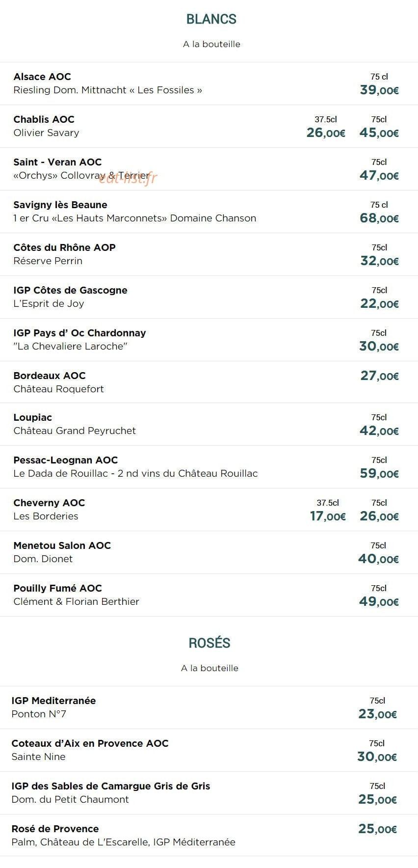Screen dimensions: 418x868
Task: Click the BLANCS section heading
Action: tap(211, 19)
